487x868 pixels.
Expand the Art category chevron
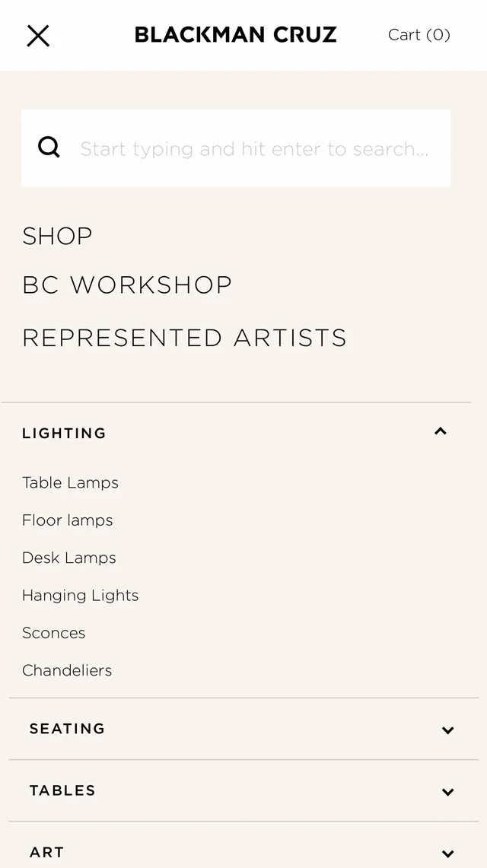tap(447, 854)
